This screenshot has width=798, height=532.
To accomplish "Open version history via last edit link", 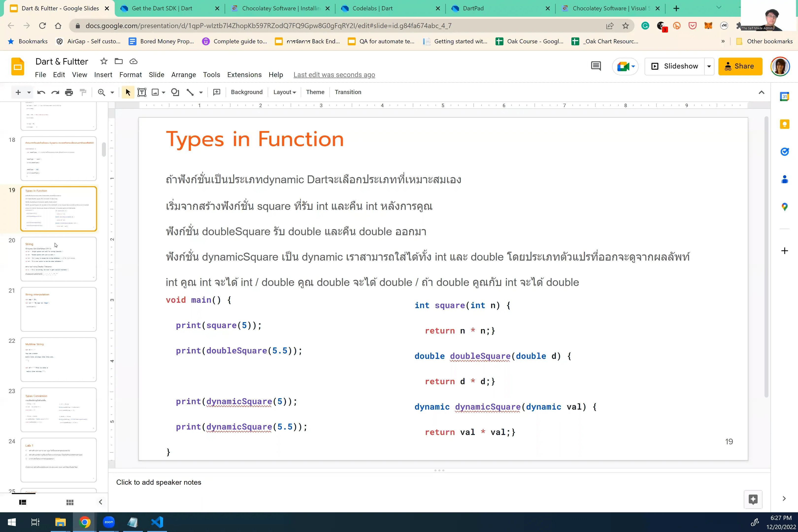I will pyautogui.click(x=334, y=75).
